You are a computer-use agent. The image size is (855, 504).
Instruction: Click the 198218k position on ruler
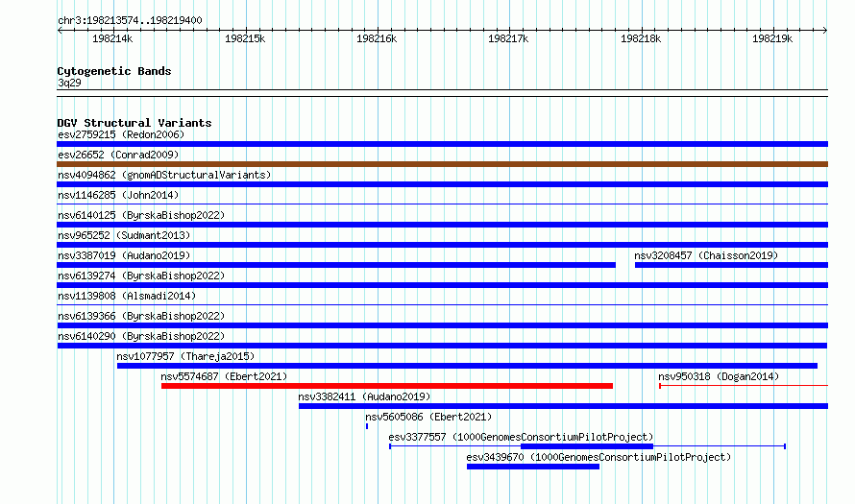641,38
